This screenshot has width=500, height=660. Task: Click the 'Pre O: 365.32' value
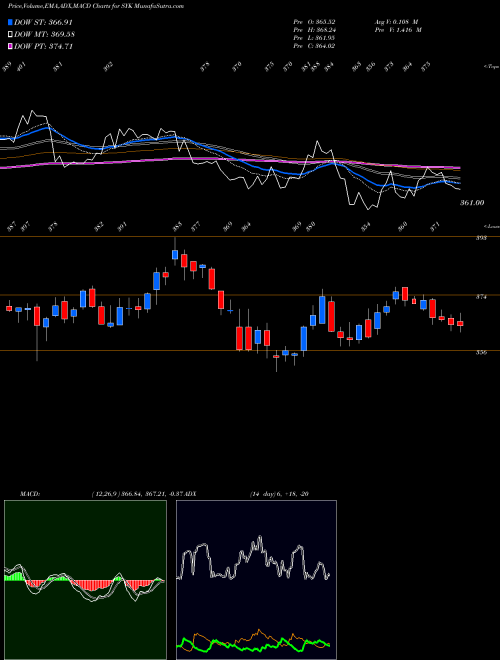[314, 22]
